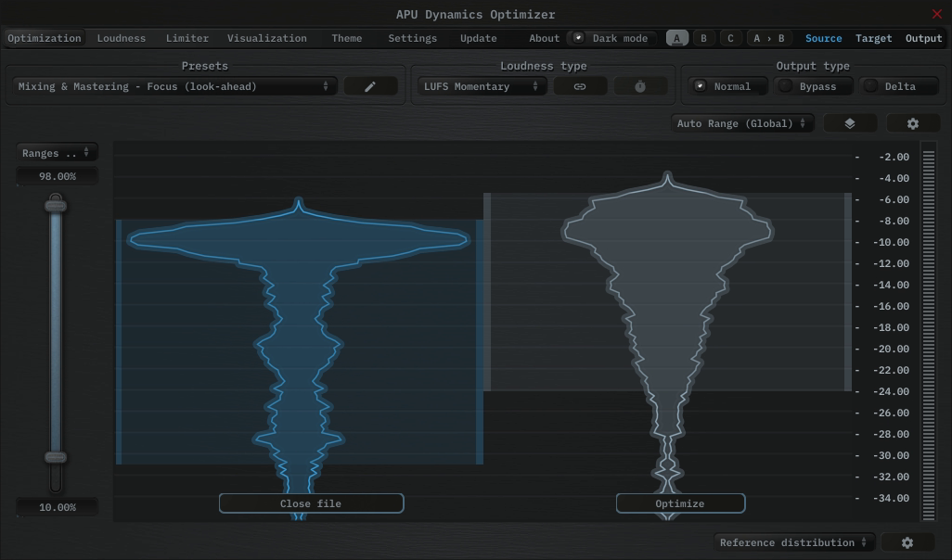The width and height of the screenshot is (952, 560).
Task: Open the Presets dropdown list
Action: point(174,86)
